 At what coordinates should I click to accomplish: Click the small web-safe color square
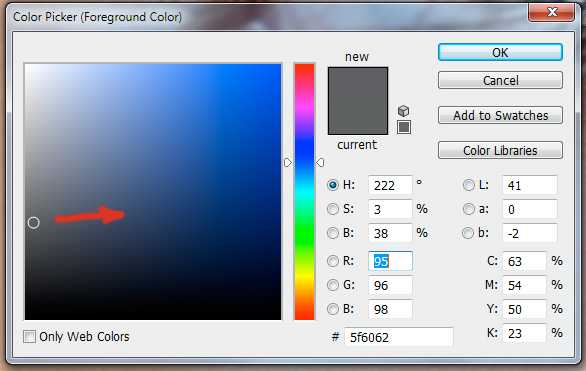click(x=404, y=127)
